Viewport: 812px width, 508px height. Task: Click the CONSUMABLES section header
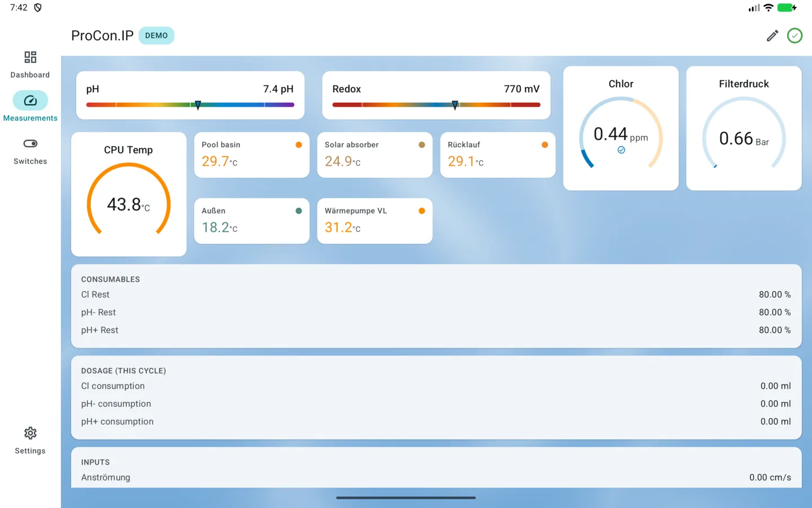pos(111,279)
